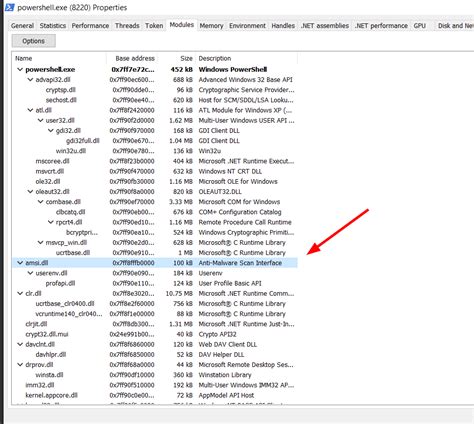Switch to the Threads tab

point(127,26)
